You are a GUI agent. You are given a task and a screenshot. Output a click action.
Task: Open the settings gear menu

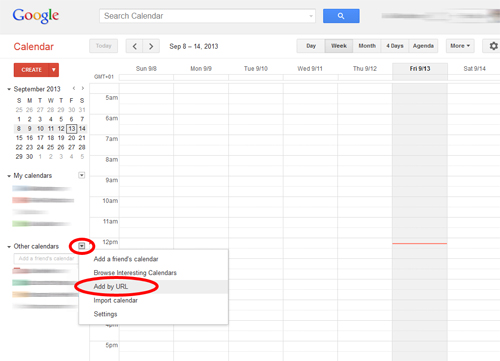[493, 46]
